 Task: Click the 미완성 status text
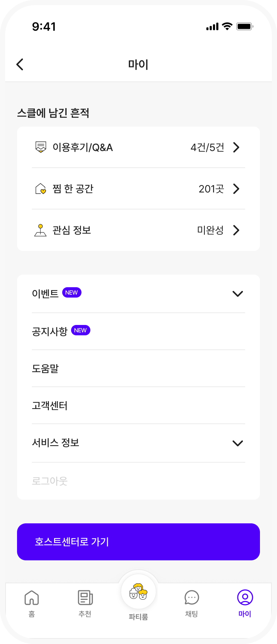click(x=210, y=230)
